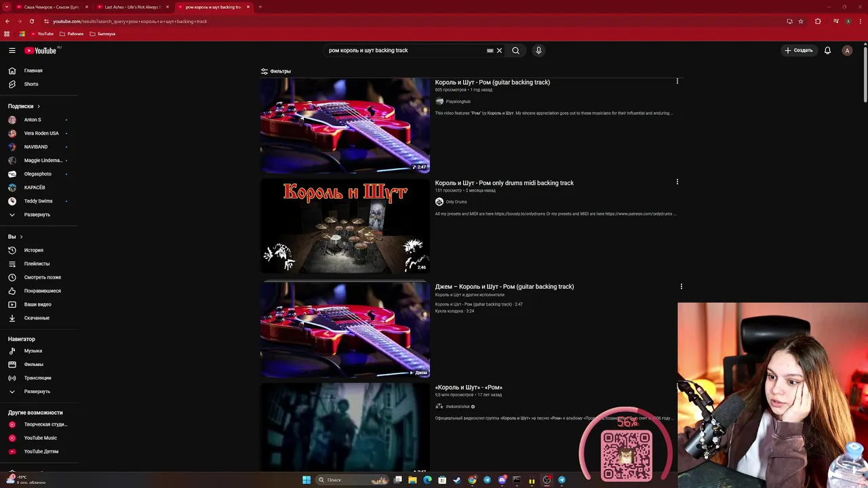
Task: Go to the Playalonghub channel
Action: coord(458,102)
